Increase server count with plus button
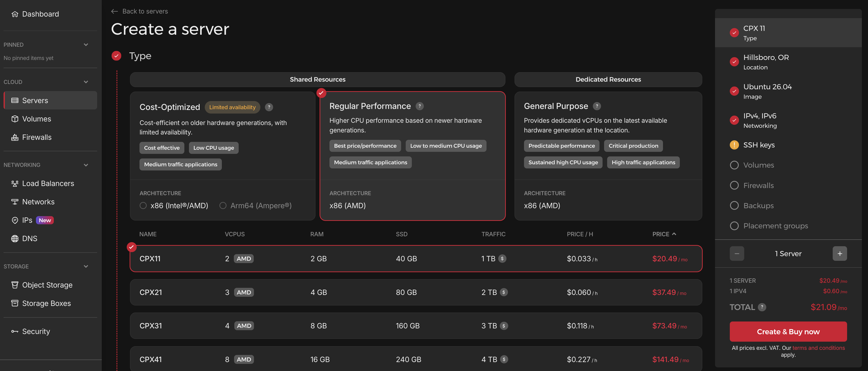 839,254
